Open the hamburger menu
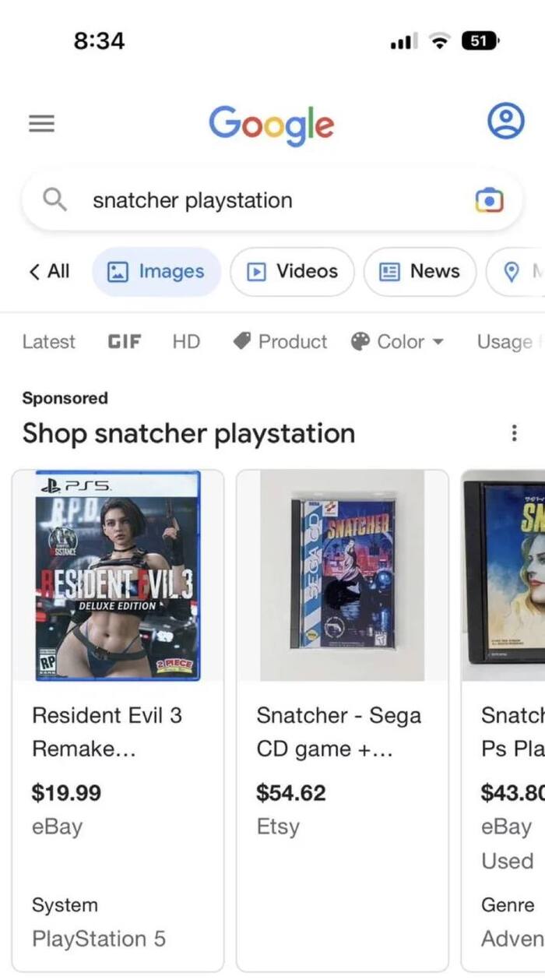Image resolution: width=545 pixels, height=980 pixels. pyautogui.click(x=41, y=123)
